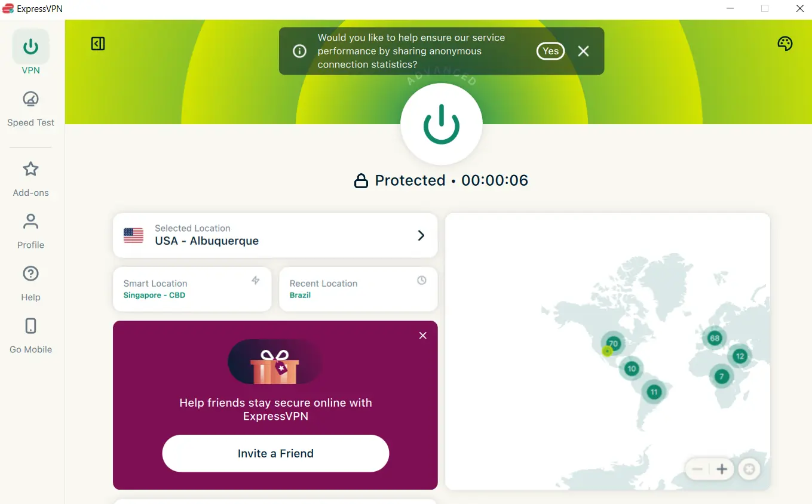This screenshot has height=504, width=812.
Task: Connect to Recent Location Brazil
Action: pyautogui.click(x=358, y=289)
